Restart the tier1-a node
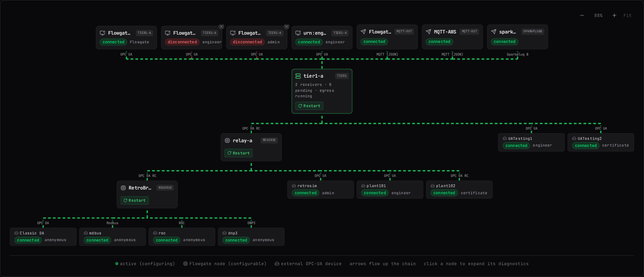 tap(309, 106)
